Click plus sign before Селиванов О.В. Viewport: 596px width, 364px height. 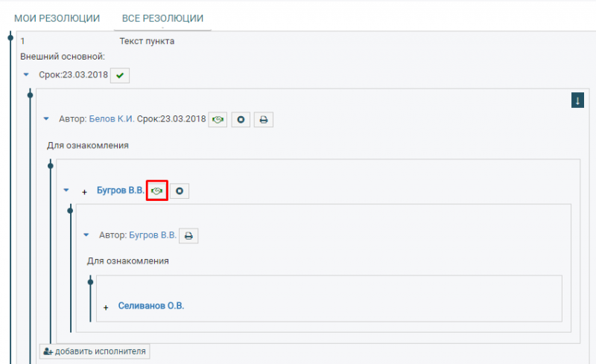pyautogui.click(x=106, y=307)
